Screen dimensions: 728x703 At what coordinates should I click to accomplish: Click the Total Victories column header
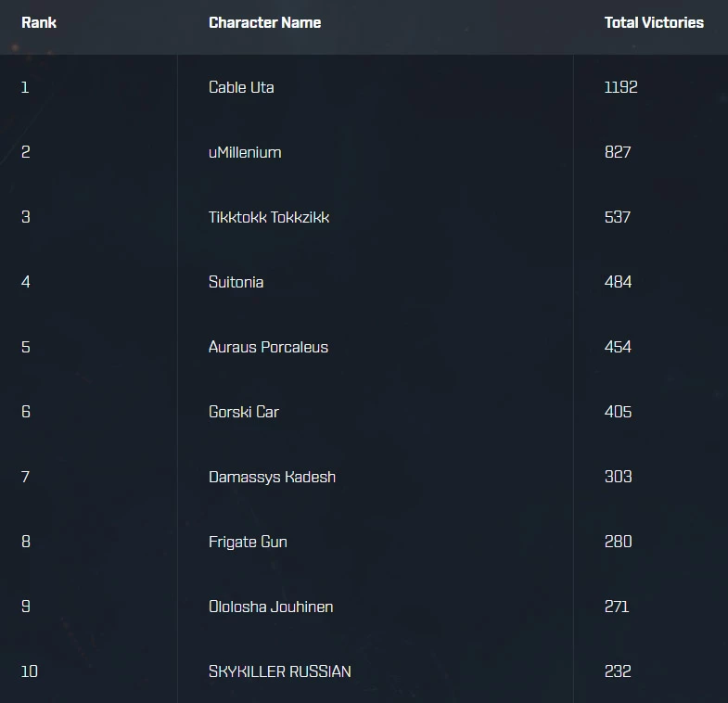[654, 22]
